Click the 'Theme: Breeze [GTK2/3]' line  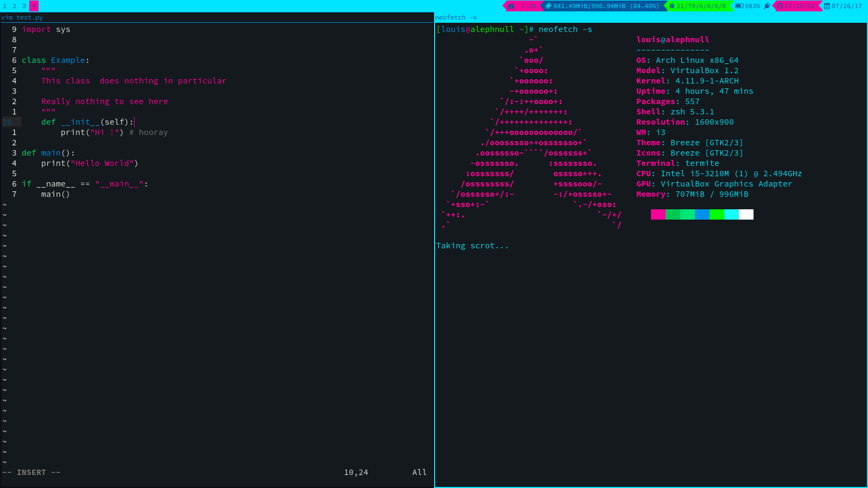tap(690, 143)
